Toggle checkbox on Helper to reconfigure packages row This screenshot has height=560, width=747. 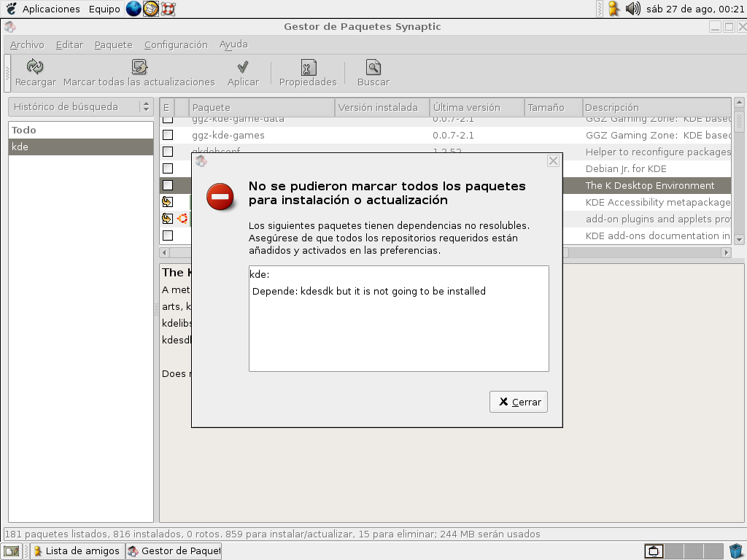(168, 152)
